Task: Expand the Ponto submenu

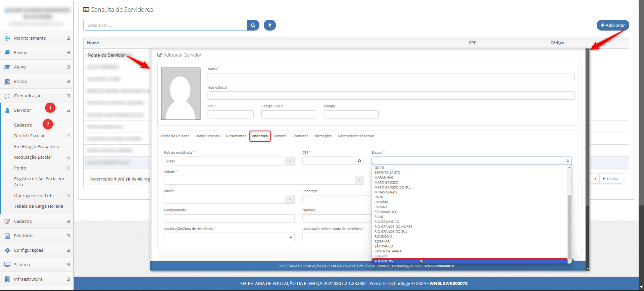Action: pos(68,168)
